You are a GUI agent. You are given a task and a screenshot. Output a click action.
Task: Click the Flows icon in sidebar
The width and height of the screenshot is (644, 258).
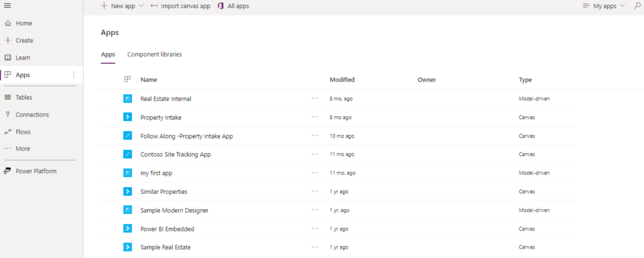pyautogui.click(x=8, y=132)
